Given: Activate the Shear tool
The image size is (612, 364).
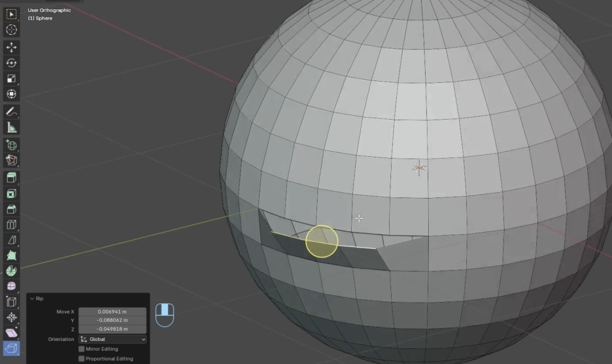Looking at the screenshot, I should click(11, 333).
